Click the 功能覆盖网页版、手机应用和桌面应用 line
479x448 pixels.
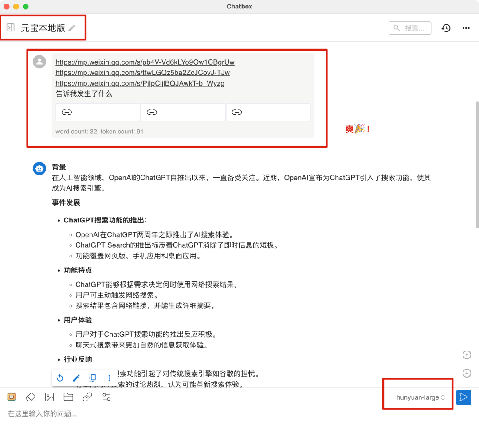[x=138, y=256]
